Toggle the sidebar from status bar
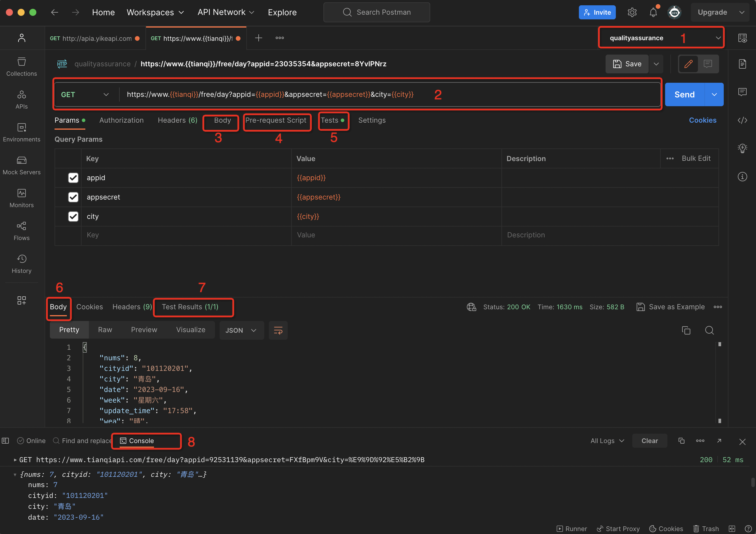 pyautogui.click(x=5, y=441)
